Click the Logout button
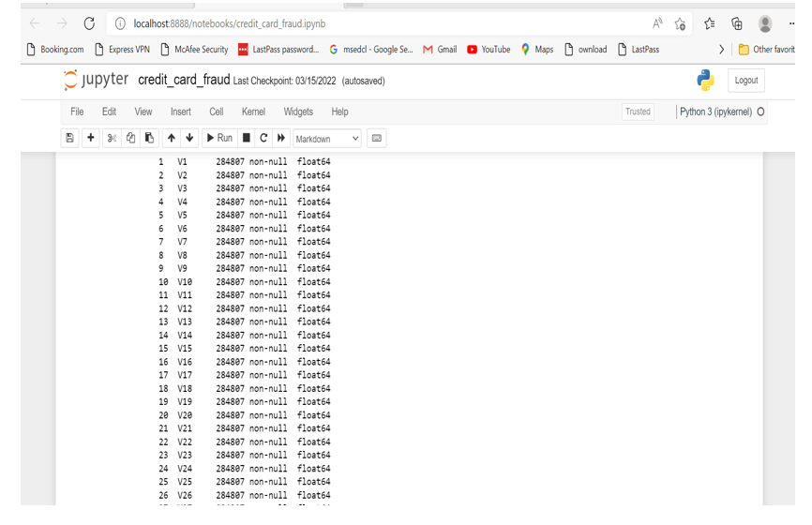812x525 pixels. tap(746, 81)
